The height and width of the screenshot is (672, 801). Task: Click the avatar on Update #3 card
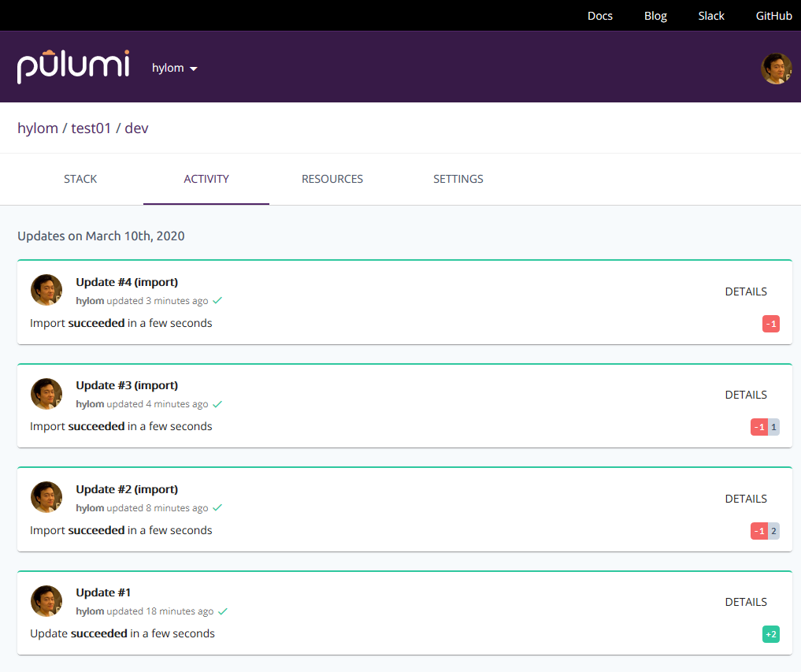46,393
